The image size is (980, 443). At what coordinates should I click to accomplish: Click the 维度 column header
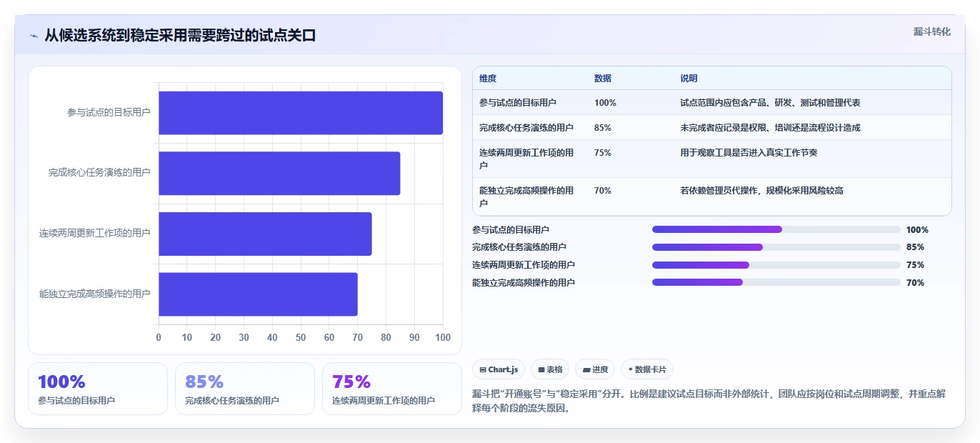(x=488, y=79)
